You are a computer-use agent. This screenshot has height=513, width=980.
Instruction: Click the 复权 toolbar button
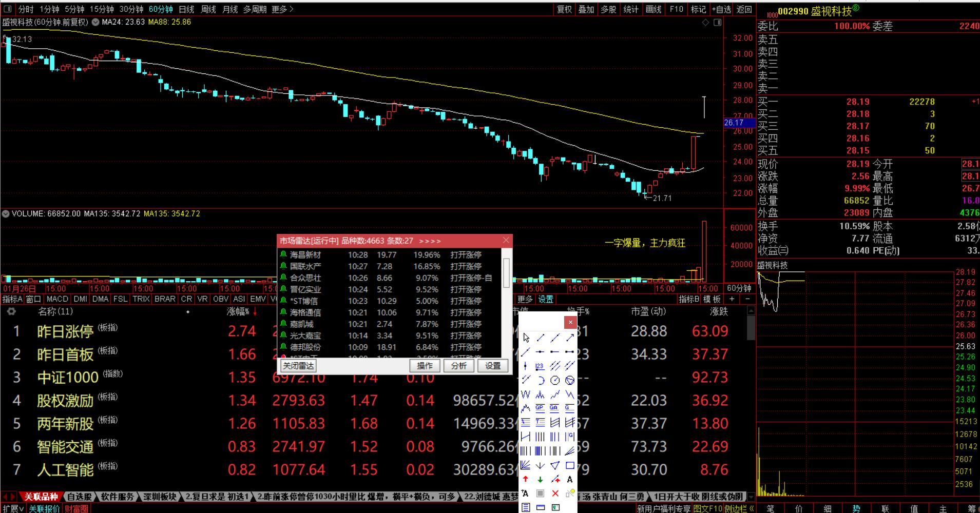pyautogui.click(x=564, y=9)
